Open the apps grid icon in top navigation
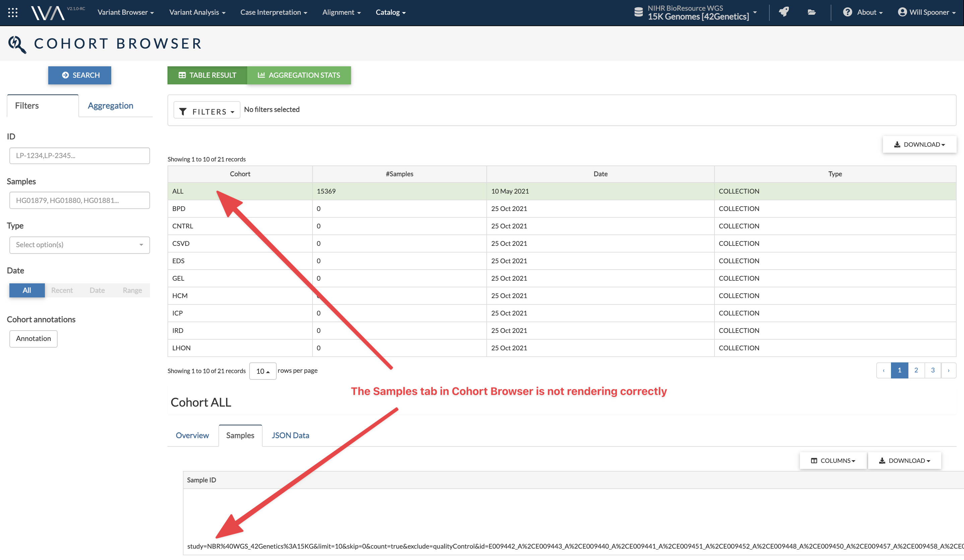This screenshot has width=964, height=560. [12, 12]
